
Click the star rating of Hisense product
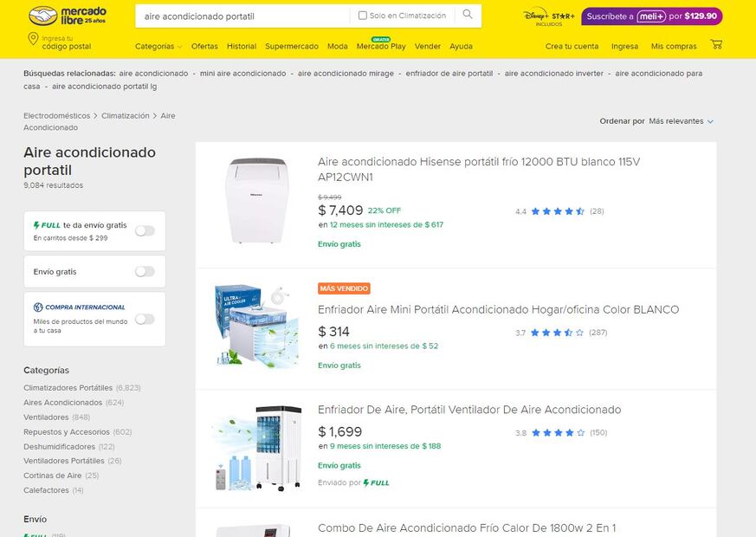tap(558, 211)
